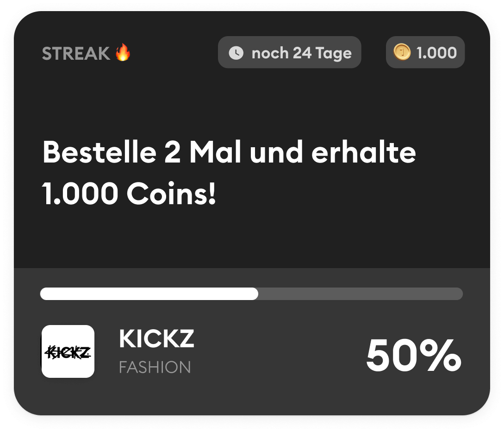Click the gray unfilled part of the progress bar

pyautogui.click(x=361, y=294)
